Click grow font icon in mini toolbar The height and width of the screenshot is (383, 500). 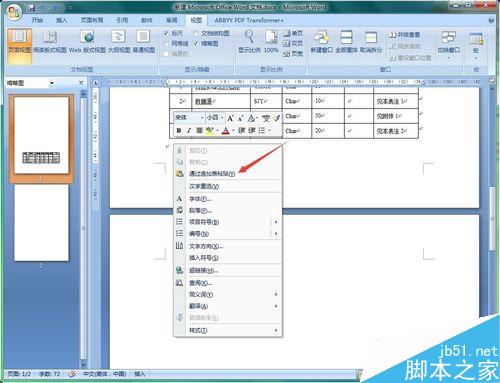230,118
